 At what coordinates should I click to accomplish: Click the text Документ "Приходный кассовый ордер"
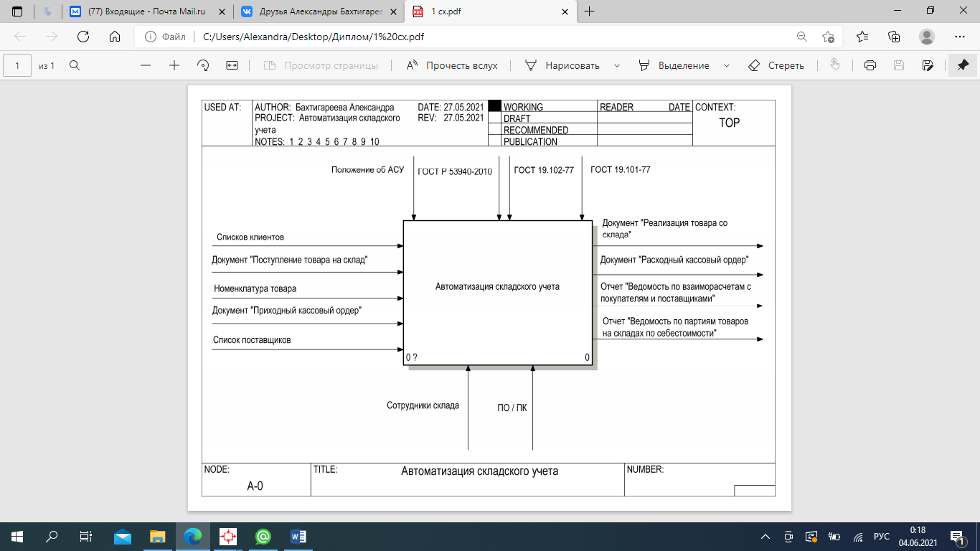(x=286, y=311)
